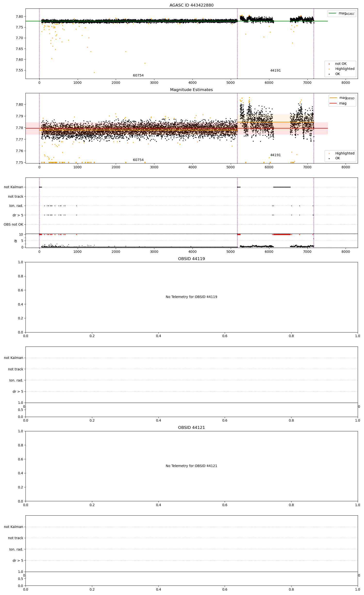Click 'not Kalman' label in the first flags panel
The width and height of the screenshot is (364, 595).
tap(14, 187)
